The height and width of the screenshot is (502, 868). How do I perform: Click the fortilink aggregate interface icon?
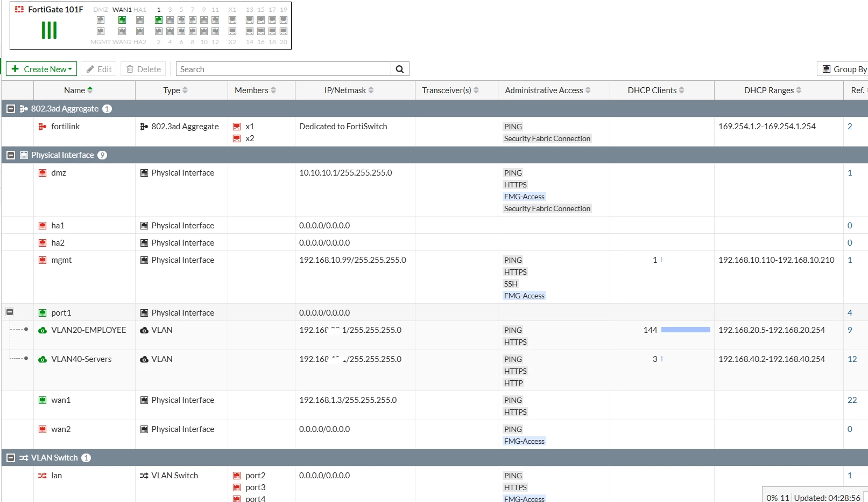point(43,127)
